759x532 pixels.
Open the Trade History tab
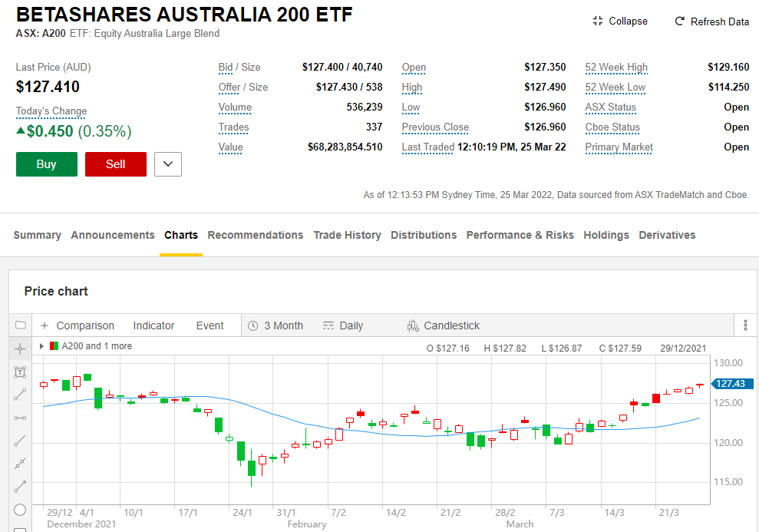(347, 235)
